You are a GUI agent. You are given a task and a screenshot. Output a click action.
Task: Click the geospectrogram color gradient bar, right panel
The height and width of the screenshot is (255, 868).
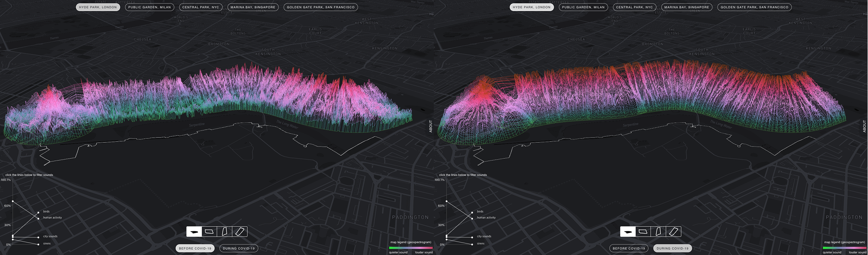pyautogui.click(x=845, y=248)
